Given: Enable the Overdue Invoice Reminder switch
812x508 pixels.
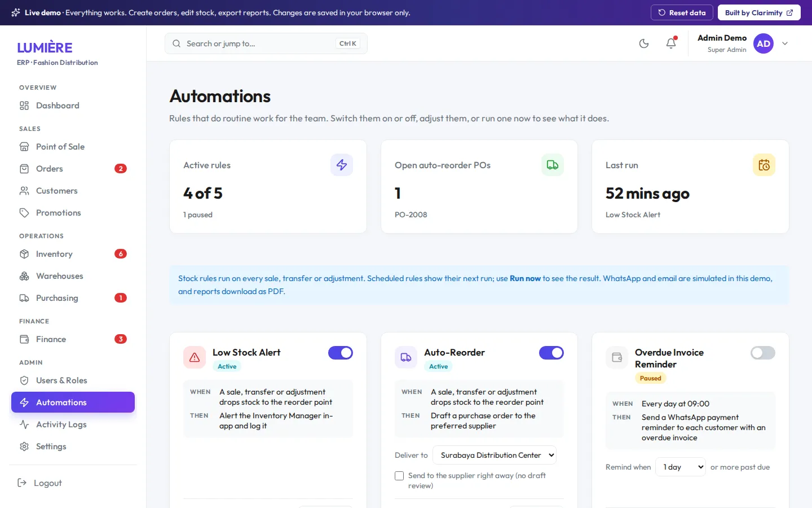Looking at the screenshot, I should (763, 353).
